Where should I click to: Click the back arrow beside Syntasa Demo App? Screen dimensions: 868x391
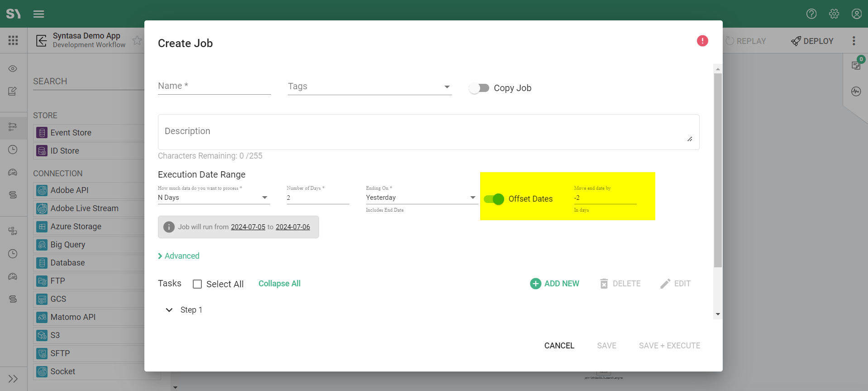pos(42,40)
